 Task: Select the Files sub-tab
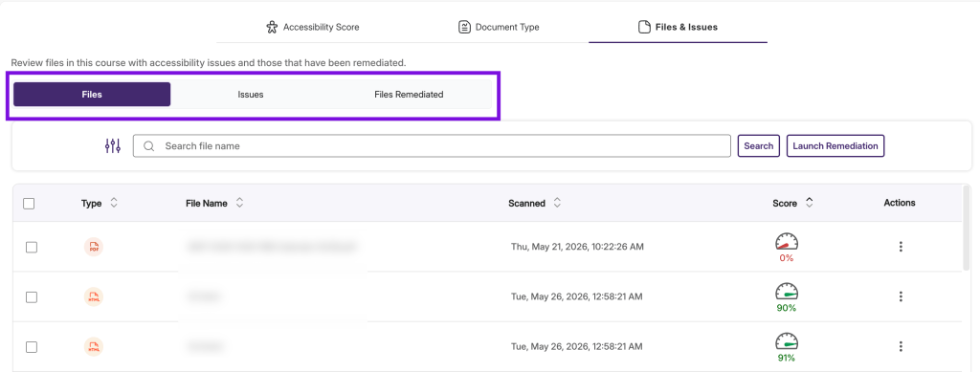(x=92, y=95)
